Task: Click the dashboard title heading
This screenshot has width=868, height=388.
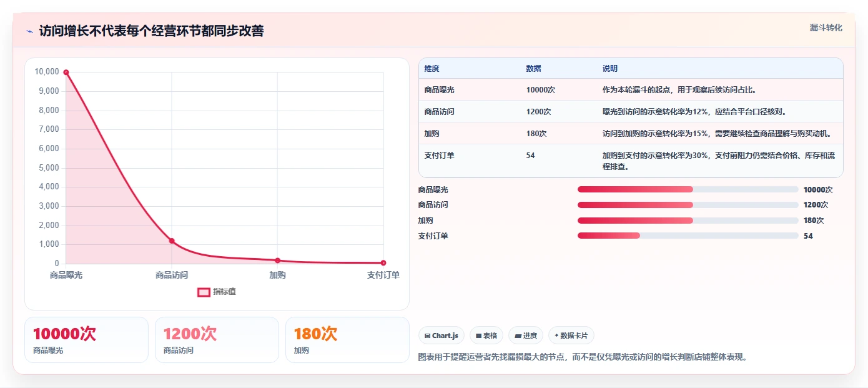Action: click(x=151, y=31)
